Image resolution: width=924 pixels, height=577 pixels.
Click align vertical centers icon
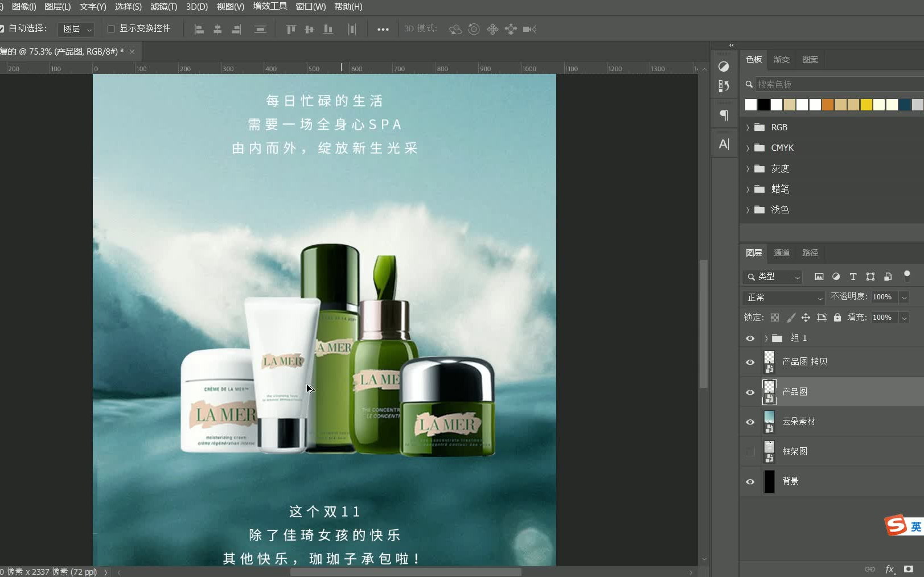[309, 29]
